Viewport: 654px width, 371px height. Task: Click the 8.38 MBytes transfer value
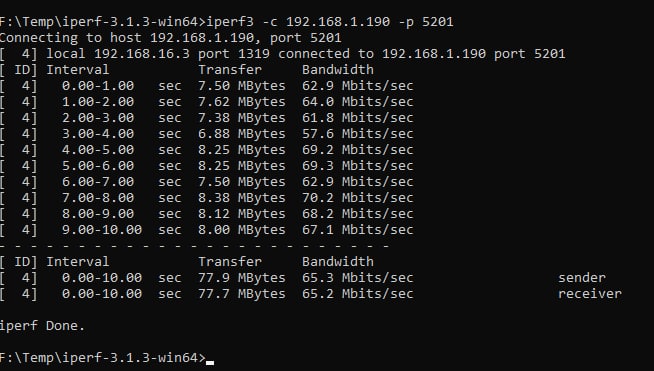(242, 198)
